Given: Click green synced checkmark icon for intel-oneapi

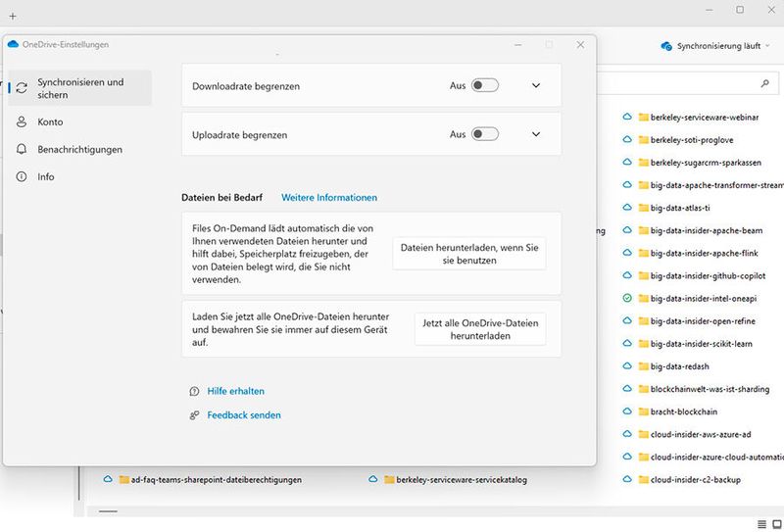Looking at the screenshot, I should pyautogui.click(x=627, y=299).
